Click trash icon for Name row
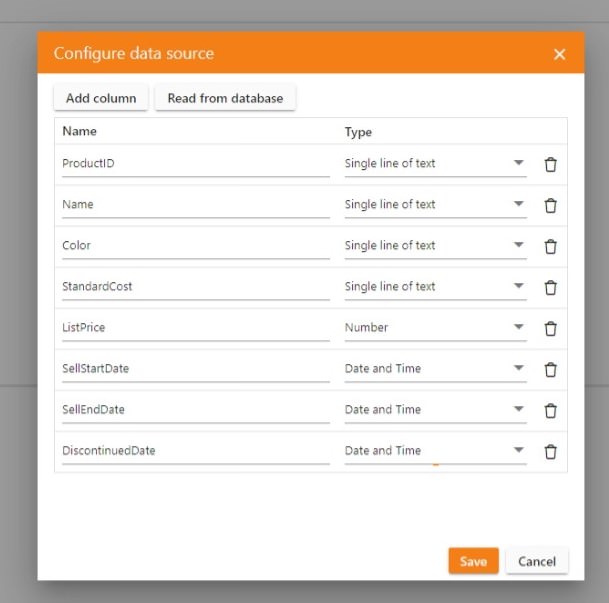609x603 pixels. 550,205
